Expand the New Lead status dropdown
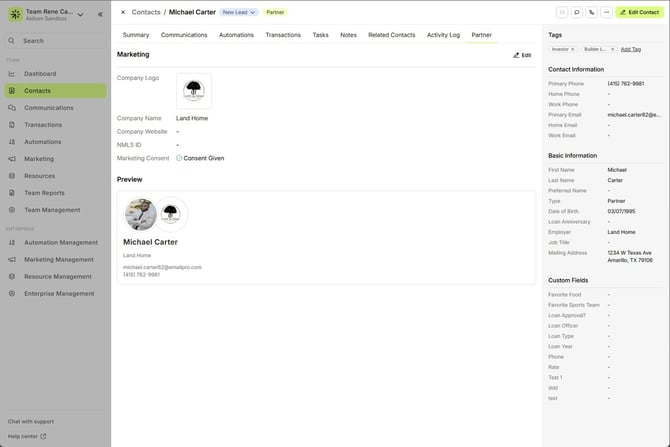 (239, 12)
